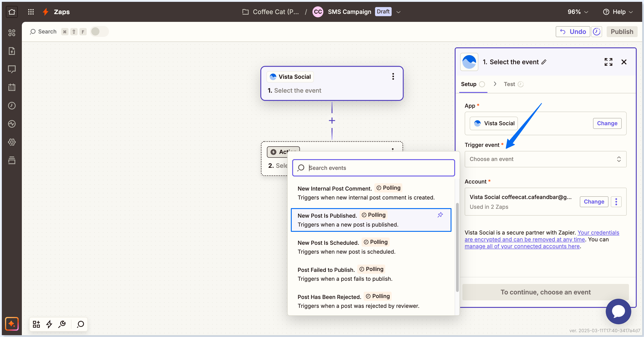Open the Zap file icon in sidebar
Viewport: 644px width, 337px height.
(x=12, y=51)
